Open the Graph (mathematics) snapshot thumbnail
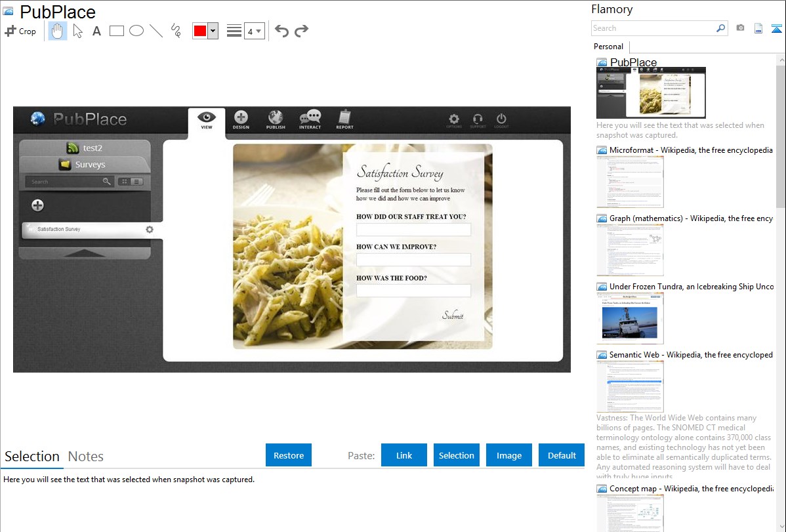The image size is (786, 532). point(630,250)
